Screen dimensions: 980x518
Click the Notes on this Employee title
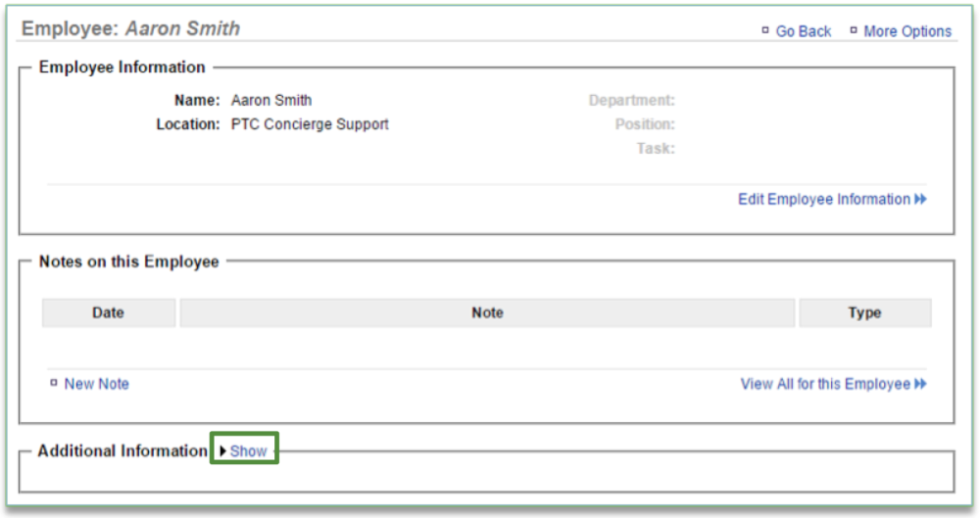[128, 261]
